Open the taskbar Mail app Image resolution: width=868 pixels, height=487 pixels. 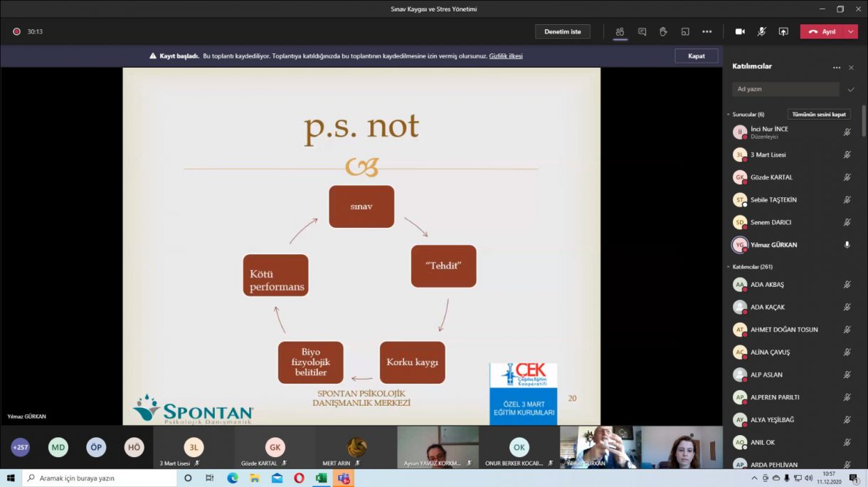click(x=277, y=478)
